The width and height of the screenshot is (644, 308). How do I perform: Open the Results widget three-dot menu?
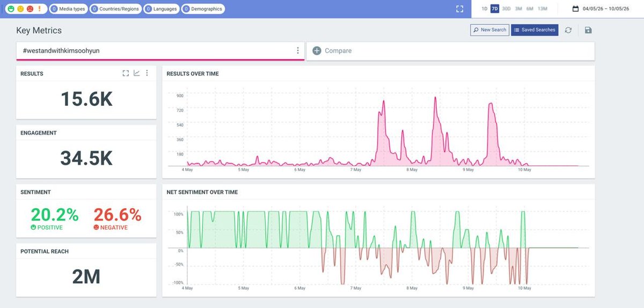[147, 73]
